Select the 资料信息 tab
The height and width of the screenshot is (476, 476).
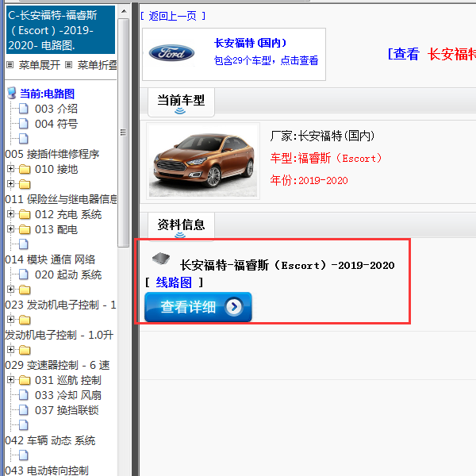click(x=181, y=226)
